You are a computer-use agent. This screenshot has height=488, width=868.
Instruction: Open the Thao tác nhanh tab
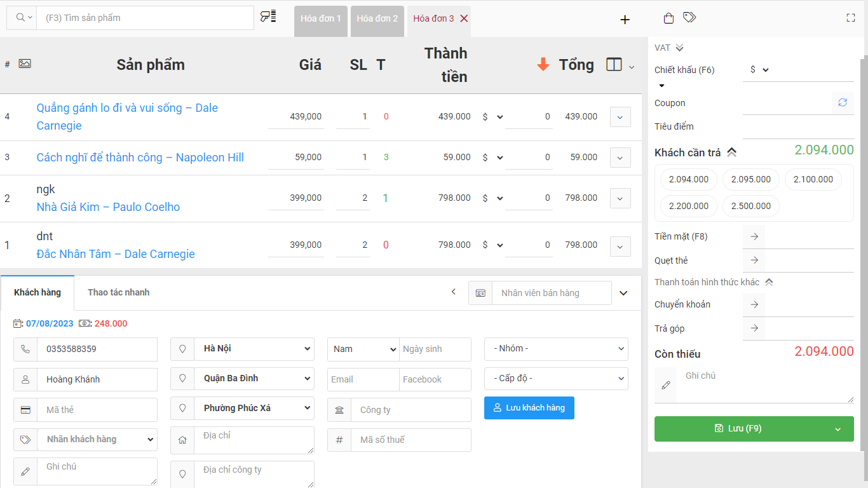(x=119, y=292)
